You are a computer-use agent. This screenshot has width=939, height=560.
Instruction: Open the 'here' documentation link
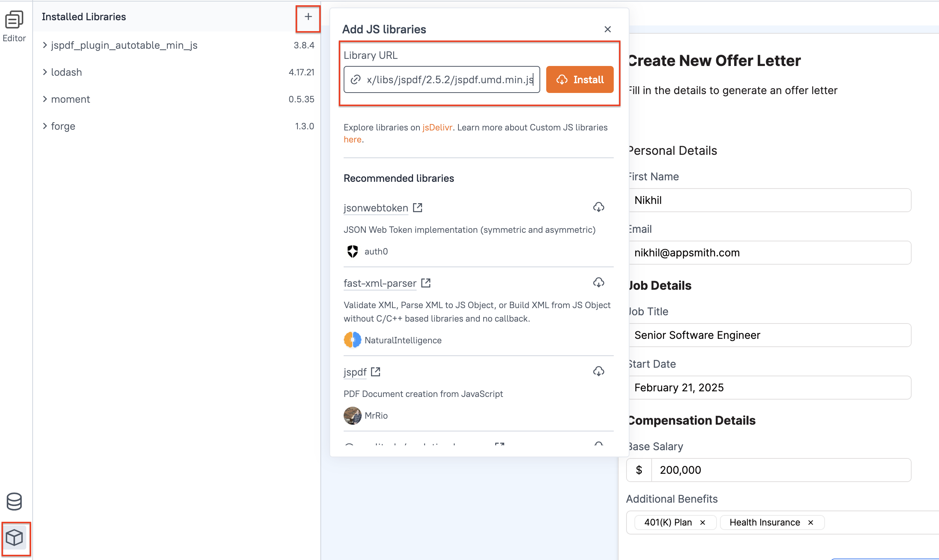point(352,139)
